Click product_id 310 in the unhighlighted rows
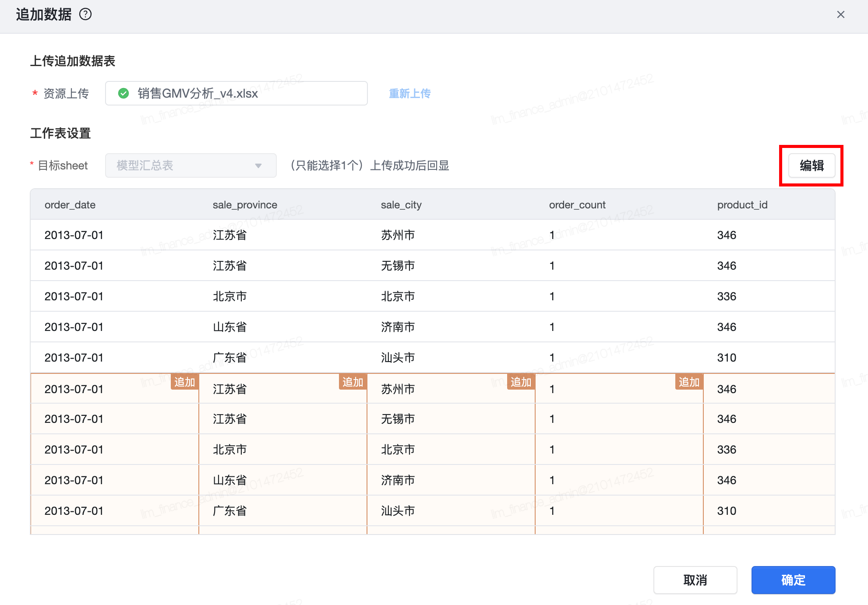The width and height of the screenshot is (868, 605). [727, 358]
